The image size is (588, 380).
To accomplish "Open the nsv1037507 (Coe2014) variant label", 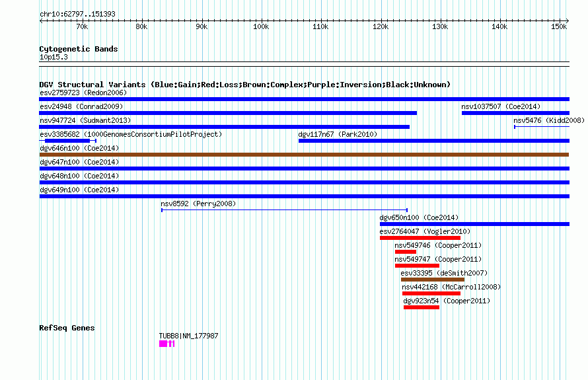I will click(501, 106).
